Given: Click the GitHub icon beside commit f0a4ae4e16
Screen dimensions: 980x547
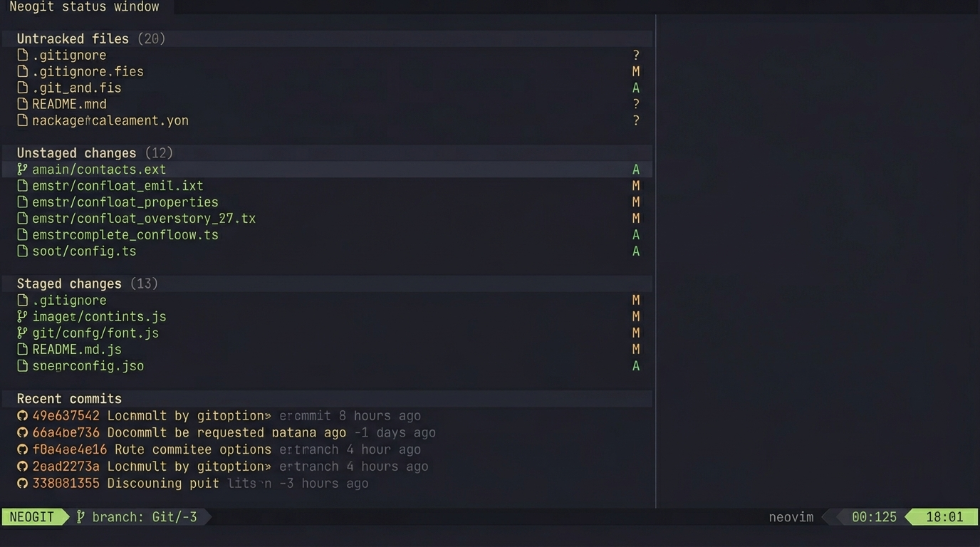Looking at the screenshot, I should click(x=22, y=449).
